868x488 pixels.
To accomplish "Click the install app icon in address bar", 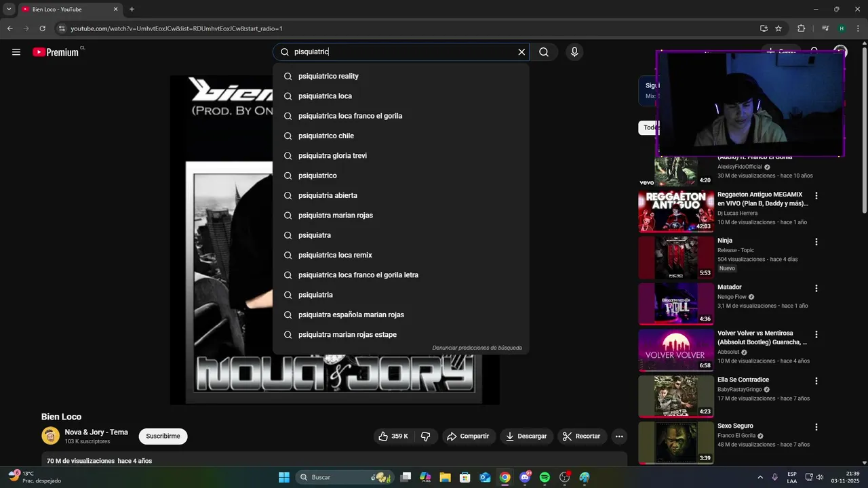I will [764, 28].
